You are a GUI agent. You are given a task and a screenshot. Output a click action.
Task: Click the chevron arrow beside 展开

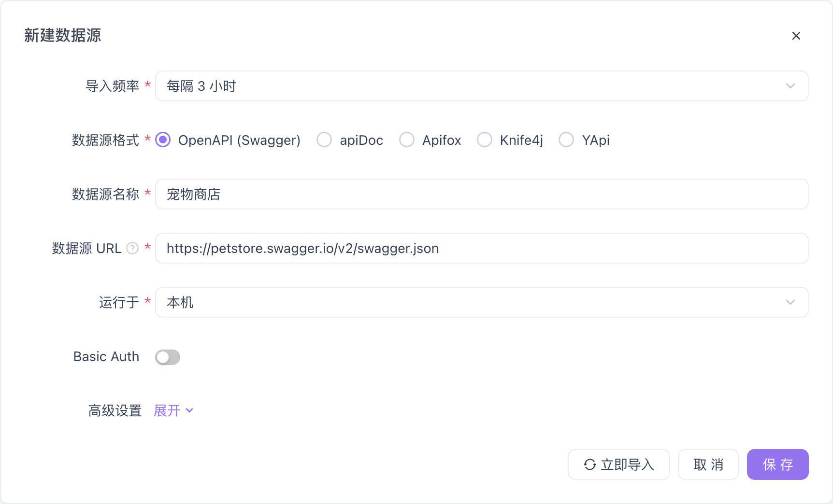tap(189, 411)
